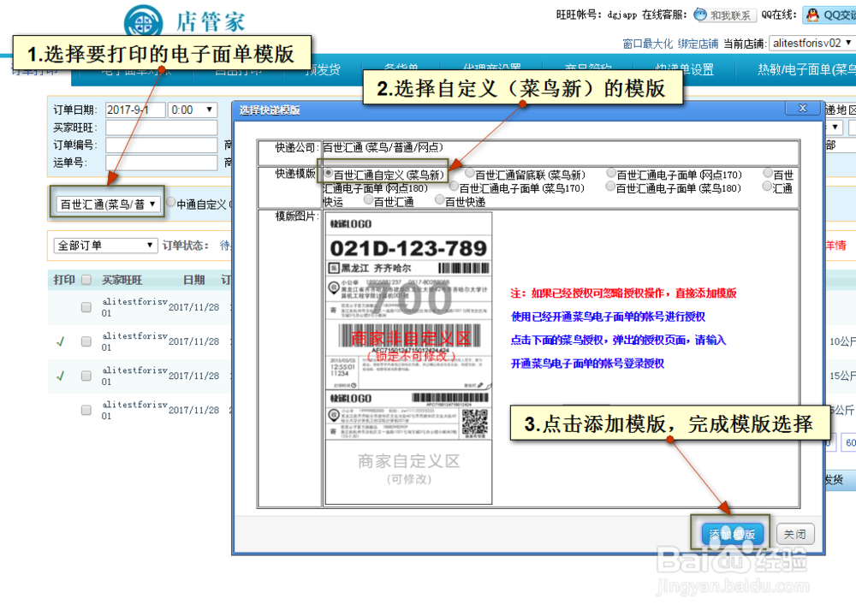Click the 买家旺旺 column header
Viewport: 856px width, 616px height.
click(x=122, y=280)
